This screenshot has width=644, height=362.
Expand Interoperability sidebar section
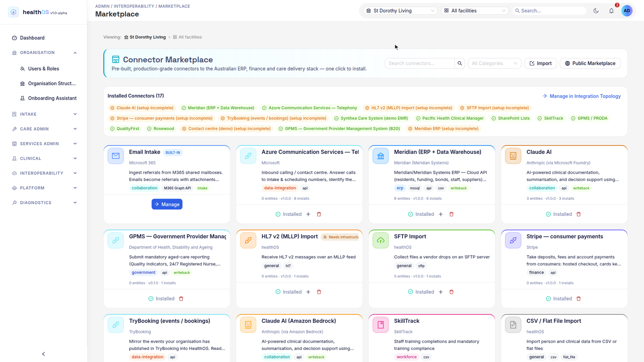(x=43, y=173)
